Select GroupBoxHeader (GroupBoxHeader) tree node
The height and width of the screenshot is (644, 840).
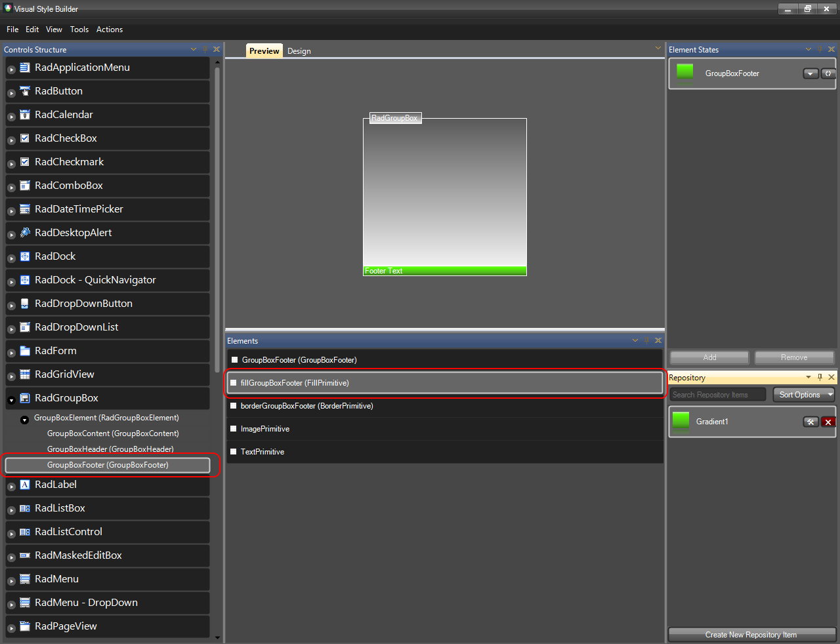110,449
